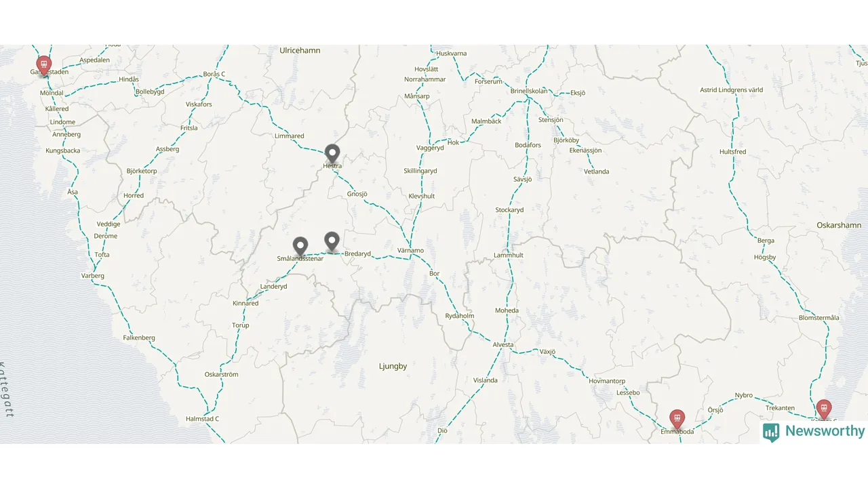Click the red train marker at Gamlestaden
Viewport: 868px width, 488px height.
pos(44,66)
